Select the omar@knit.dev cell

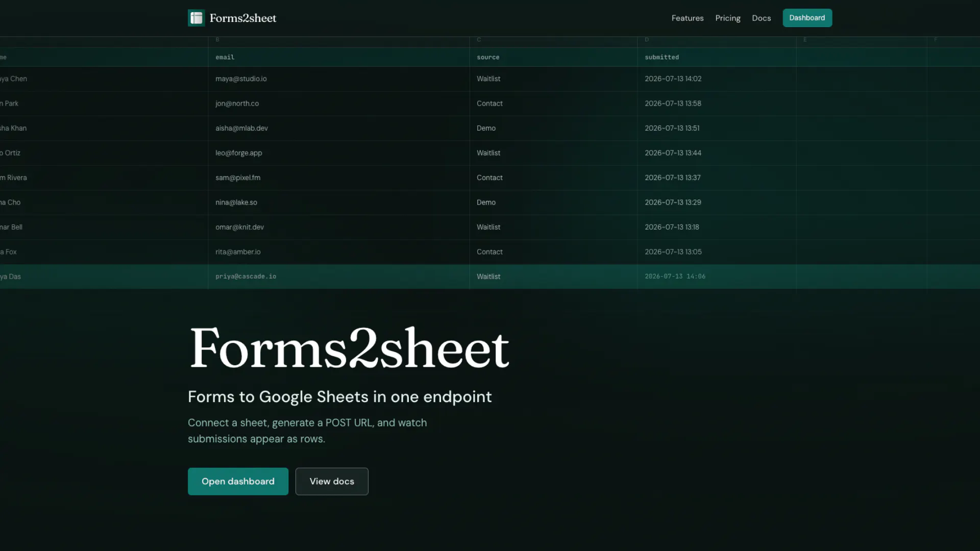click(x=339, y=227)
